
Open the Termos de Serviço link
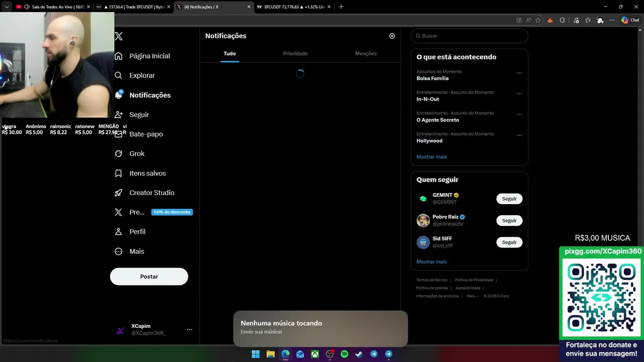(432, 280)
